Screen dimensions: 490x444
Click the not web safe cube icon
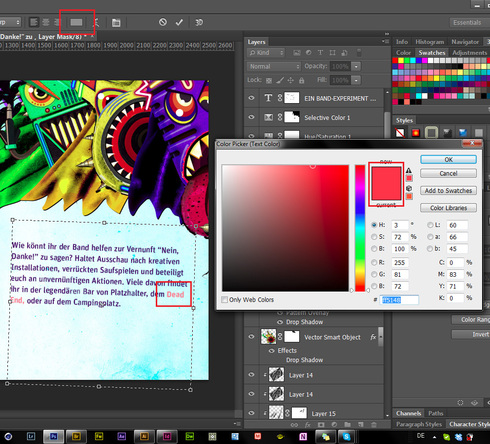[x=409, y=188]
